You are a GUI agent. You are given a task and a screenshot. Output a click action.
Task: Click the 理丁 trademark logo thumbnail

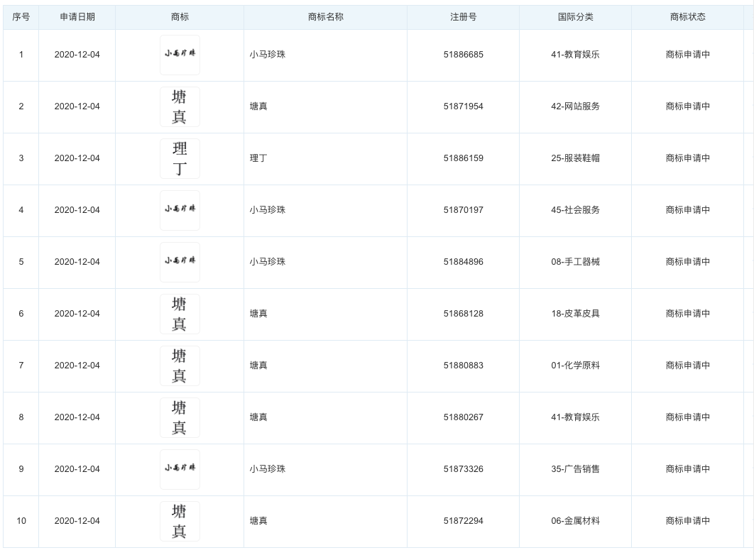tap(180, 159)
